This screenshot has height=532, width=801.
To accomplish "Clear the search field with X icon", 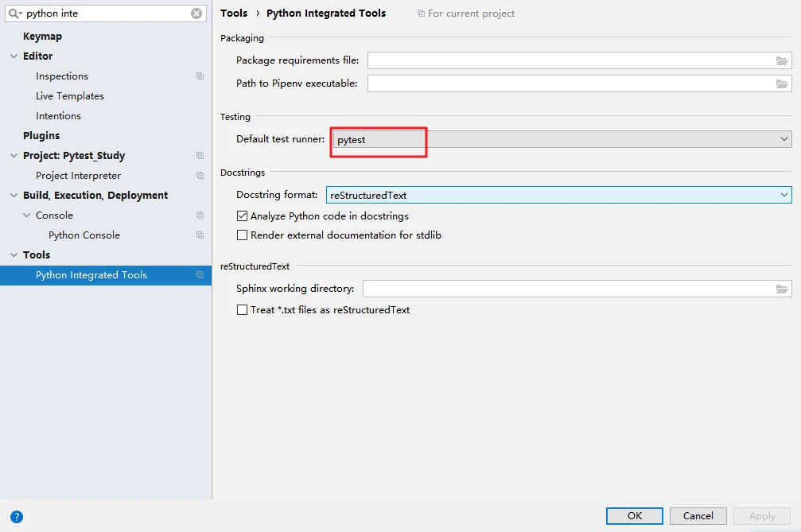I will coord(196,14).
